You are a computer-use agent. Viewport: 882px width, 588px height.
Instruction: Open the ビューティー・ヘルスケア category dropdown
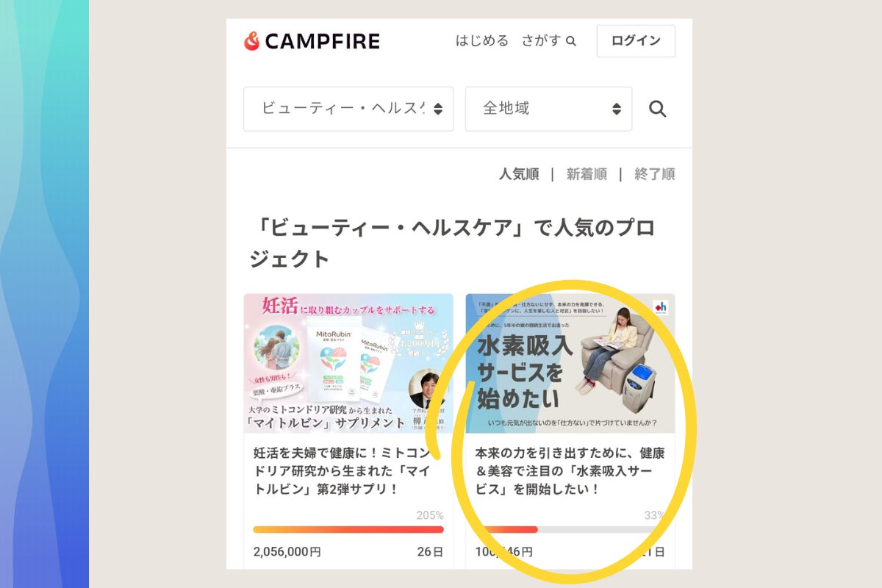click(x=348, y=109)
